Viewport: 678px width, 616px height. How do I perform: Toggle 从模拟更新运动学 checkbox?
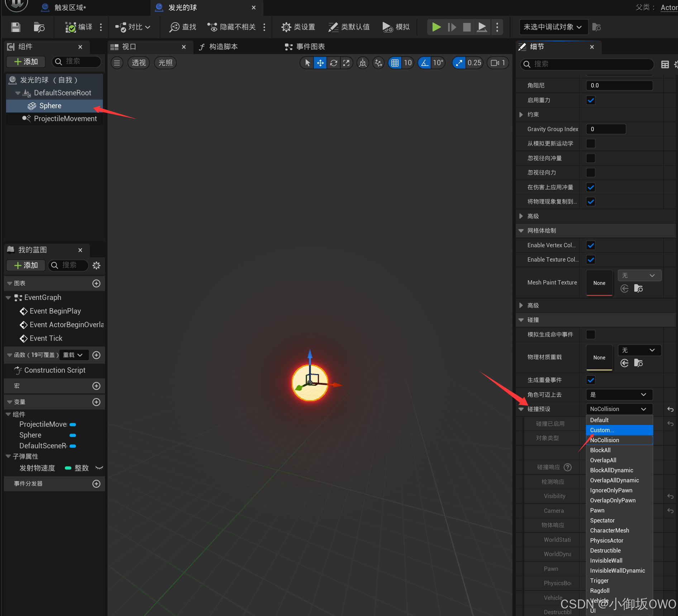pos(591,144)
